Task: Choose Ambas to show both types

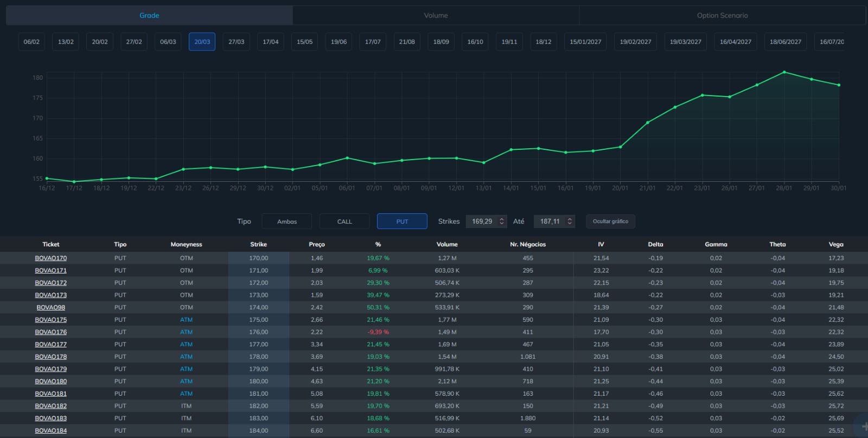Action: point(287,221)
